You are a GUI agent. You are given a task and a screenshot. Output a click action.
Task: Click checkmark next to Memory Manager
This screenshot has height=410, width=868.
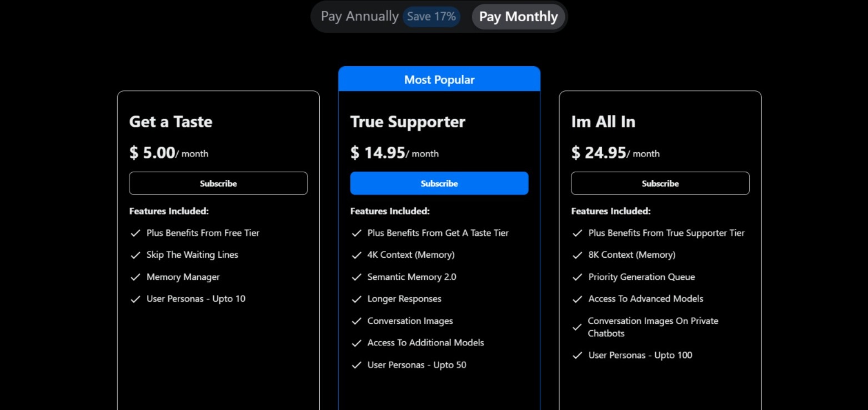coord(135,277)
